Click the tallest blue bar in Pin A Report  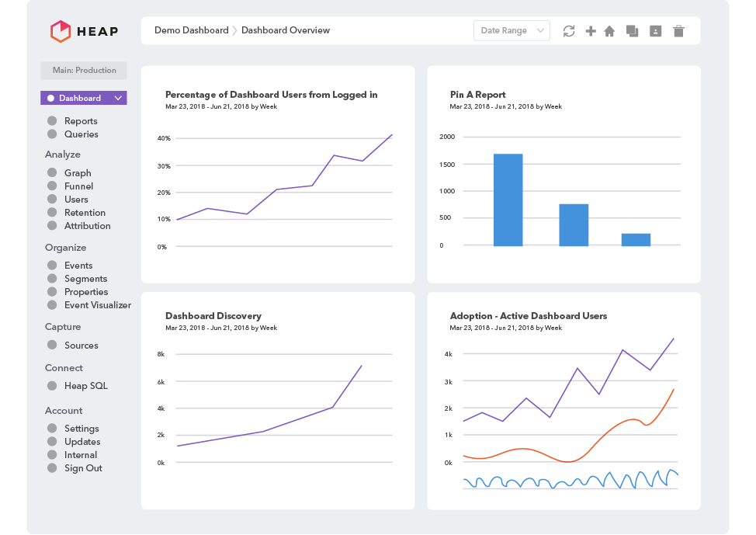(508, 200)
